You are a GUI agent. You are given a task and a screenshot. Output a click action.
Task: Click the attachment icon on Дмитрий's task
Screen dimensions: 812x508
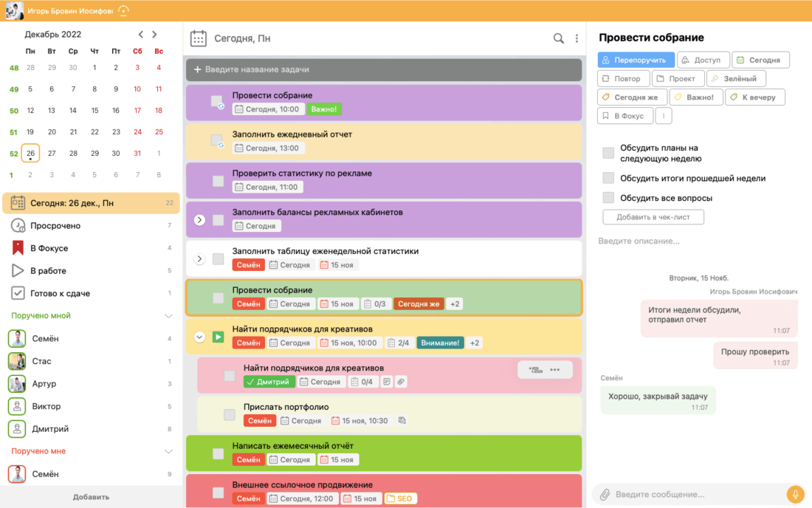[401, 382]
